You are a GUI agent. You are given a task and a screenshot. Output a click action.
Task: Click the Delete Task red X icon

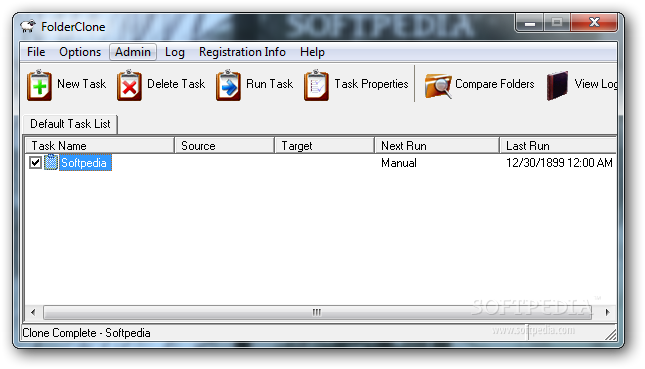click(x=129, y=85)
